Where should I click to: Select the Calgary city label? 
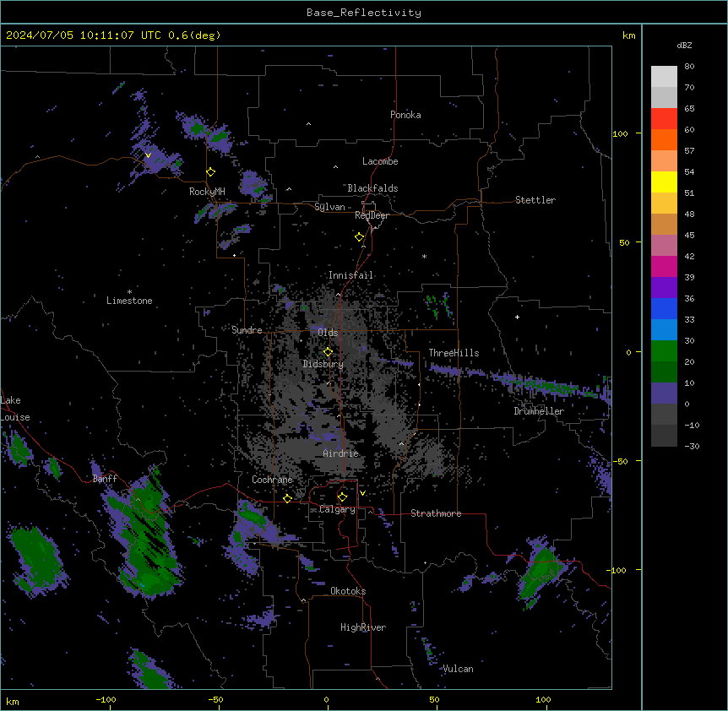(338, 509)
